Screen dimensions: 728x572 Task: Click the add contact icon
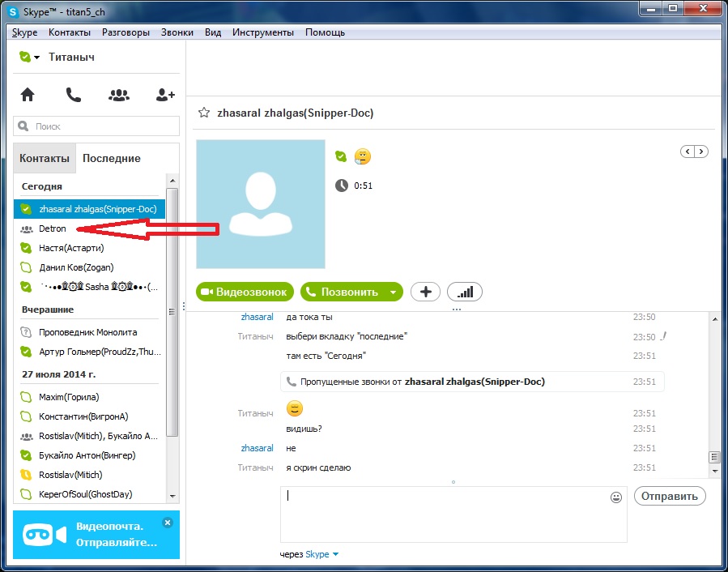pos(165,95)
